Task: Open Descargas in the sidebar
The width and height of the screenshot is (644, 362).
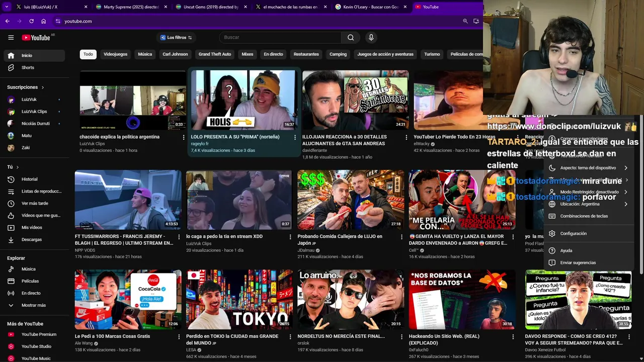Action: [34, 239]
